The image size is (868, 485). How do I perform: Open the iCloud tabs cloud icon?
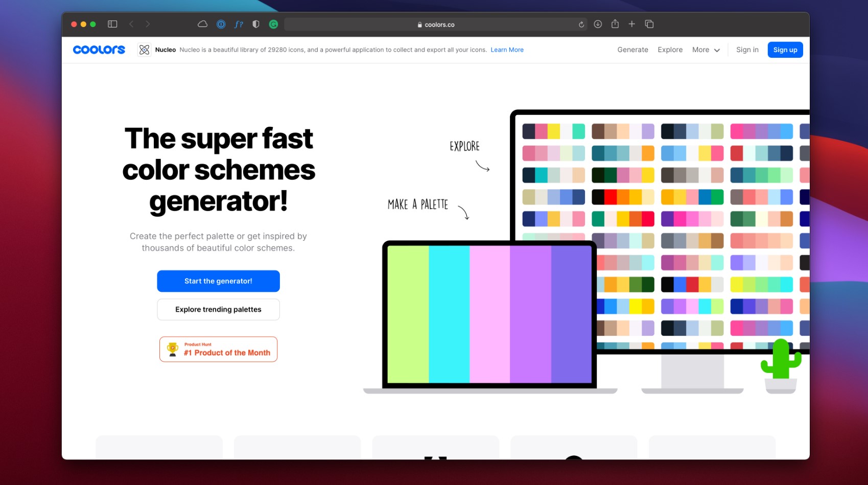tap(202, 24)
